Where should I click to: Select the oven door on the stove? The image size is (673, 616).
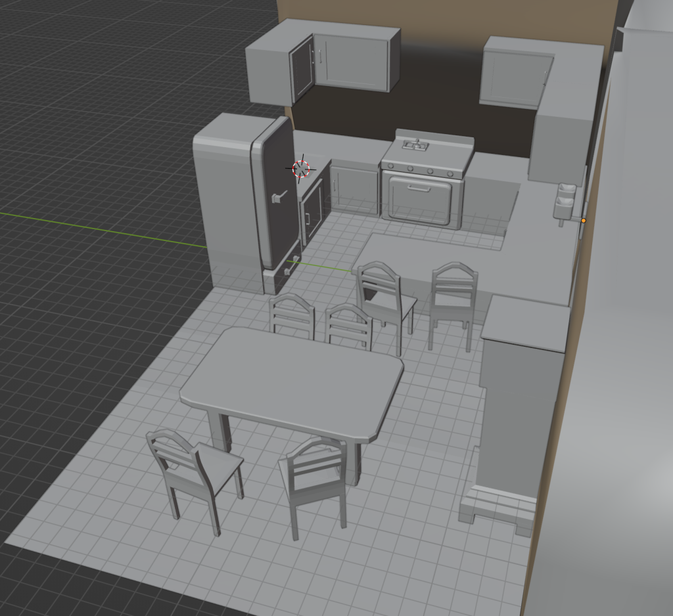pyautogui.click(x=421, y=201)
